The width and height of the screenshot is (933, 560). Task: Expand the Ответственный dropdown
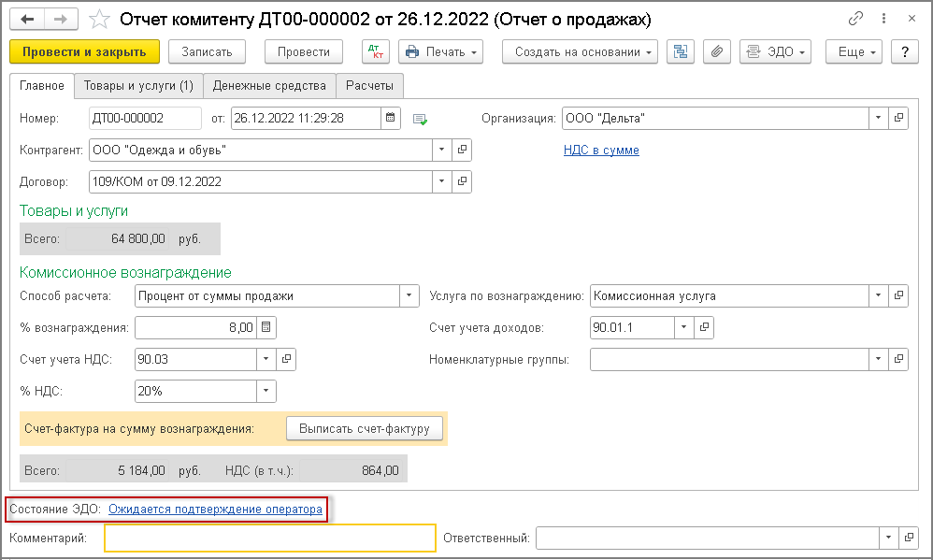click(x=888, y=538)
